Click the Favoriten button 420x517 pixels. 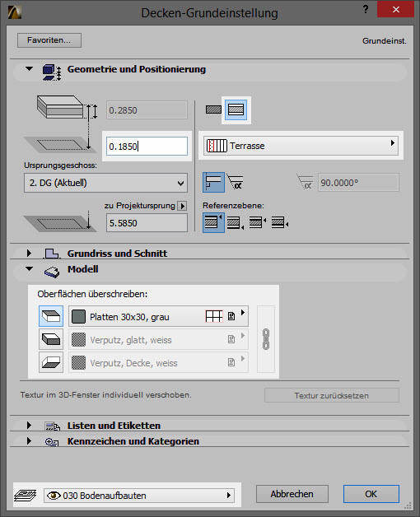coord(49,40)
